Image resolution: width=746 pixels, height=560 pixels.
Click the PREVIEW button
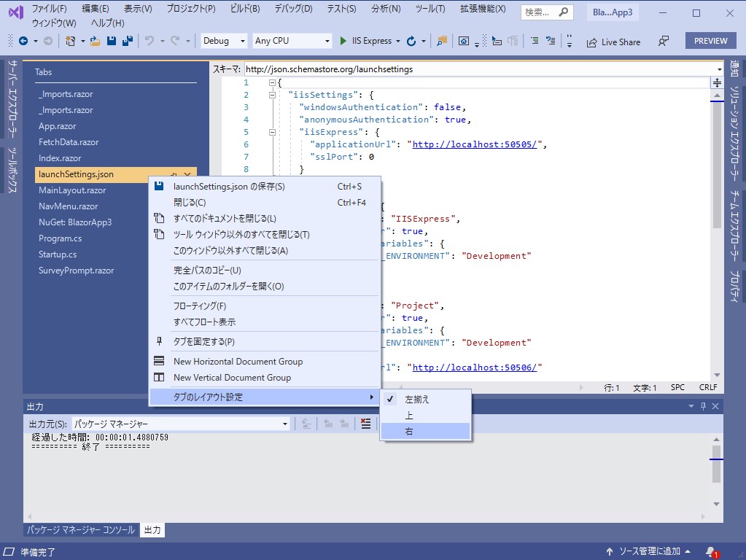tap(710, 40)
